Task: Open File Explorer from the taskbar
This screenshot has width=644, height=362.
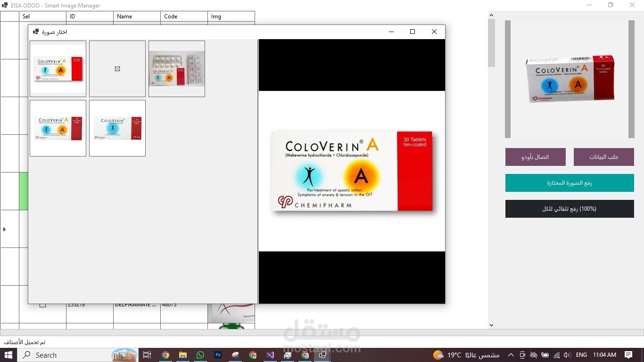Action: 183,355
